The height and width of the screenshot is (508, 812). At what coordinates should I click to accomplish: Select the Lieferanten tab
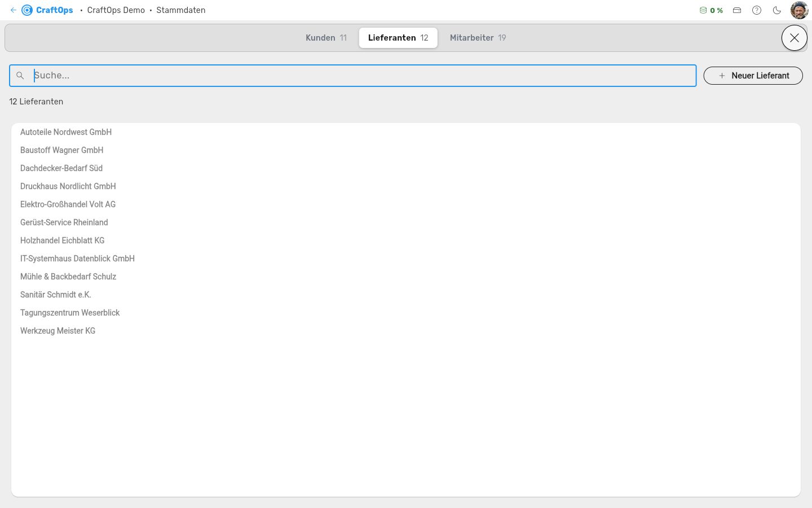click(x=398, y=38)
